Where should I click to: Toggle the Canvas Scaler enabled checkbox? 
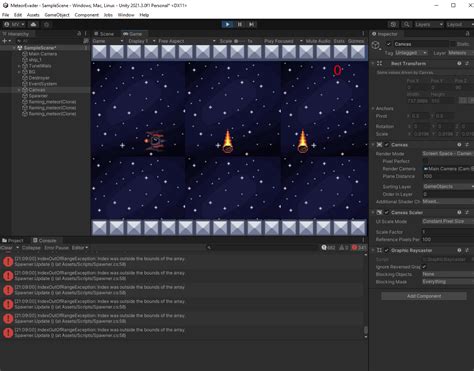(387, 212)
